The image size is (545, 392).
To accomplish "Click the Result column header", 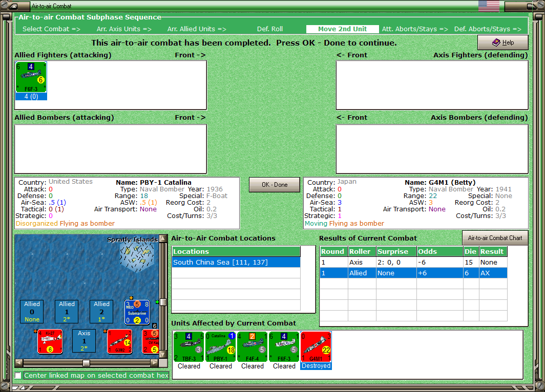I will pyautogui.click(x=493, y=251).
